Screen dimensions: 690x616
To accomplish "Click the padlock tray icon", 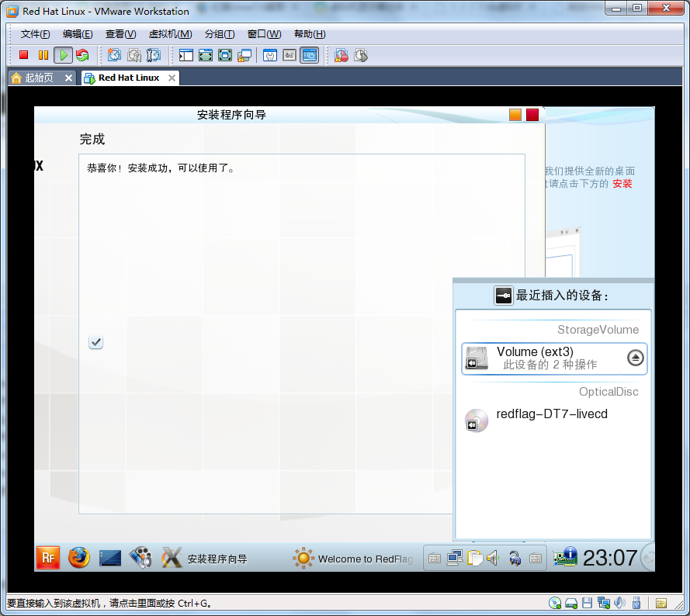I will coord(515,558).
